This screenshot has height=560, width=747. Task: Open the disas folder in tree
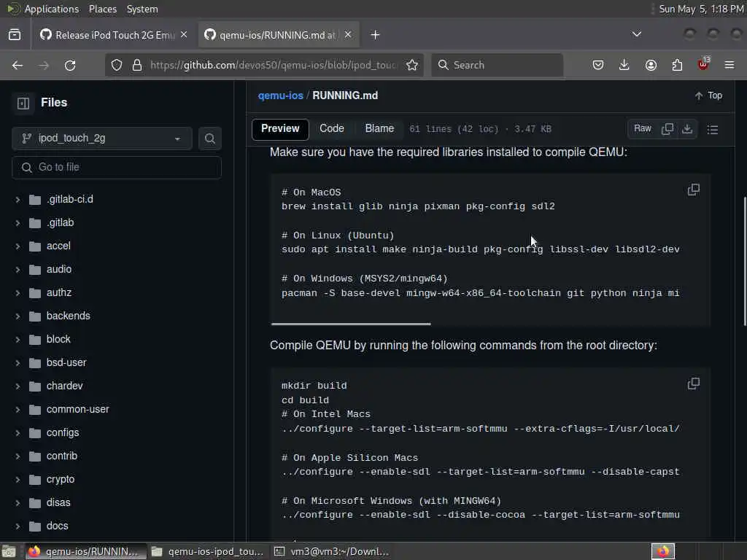click(x=58, y=502)
